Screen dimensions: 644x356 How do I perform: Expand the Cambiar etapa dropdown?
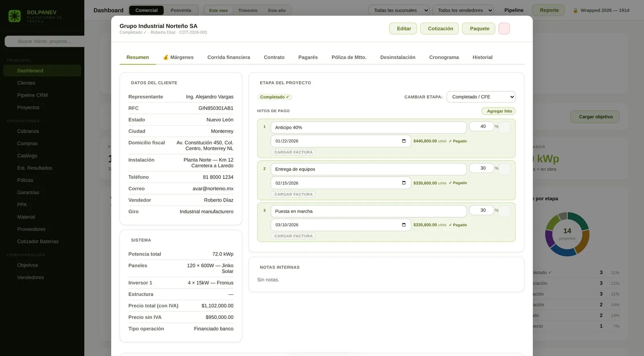481,97
